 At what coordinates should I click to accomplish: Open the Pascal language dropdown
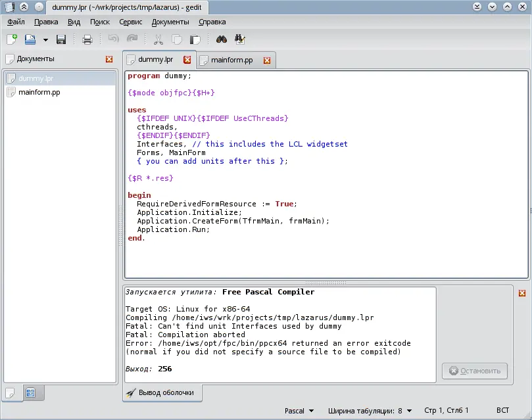click(299, 411)
